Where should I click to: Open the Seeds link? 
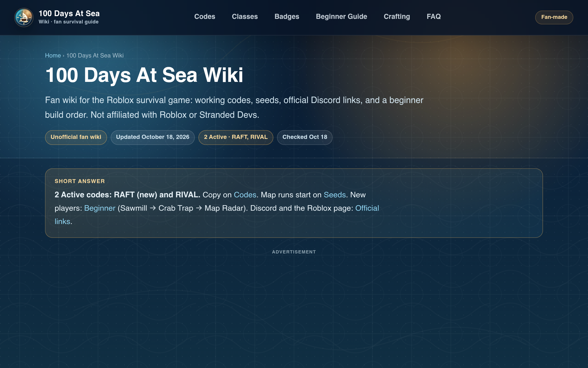tap(335, 195)
